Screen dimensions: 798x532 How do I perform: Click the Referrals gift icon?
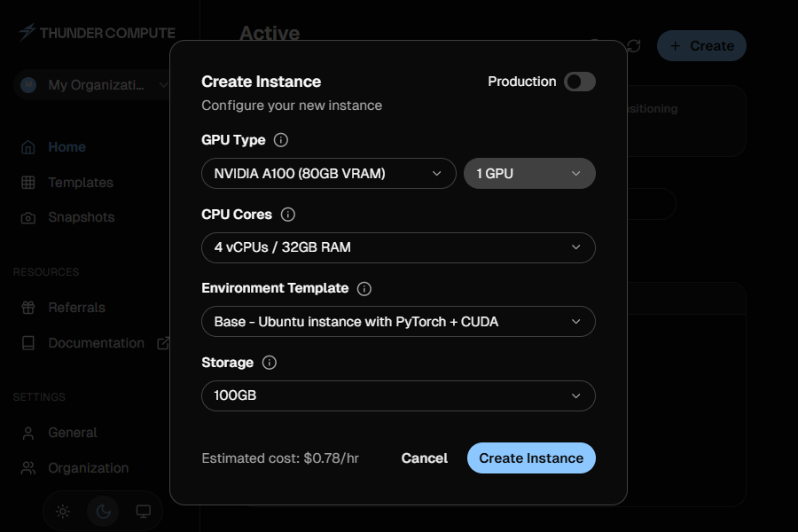pos(27,307)
